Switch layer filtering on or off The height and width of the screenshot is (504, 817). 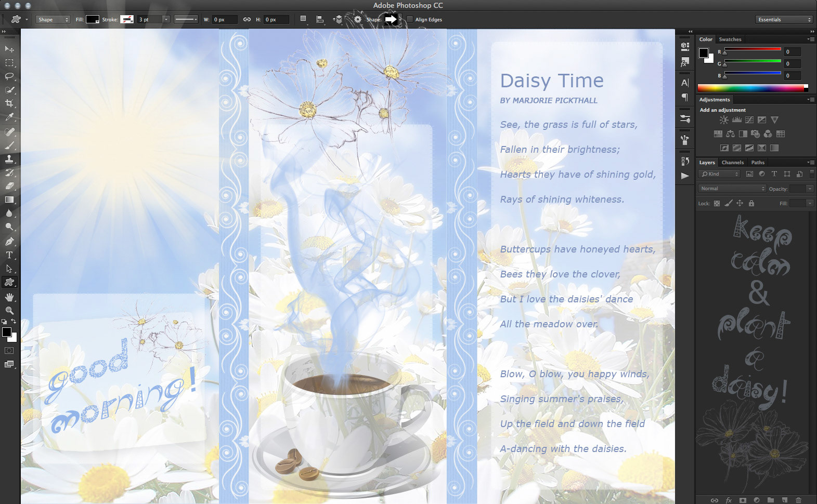tap(812, 174)
